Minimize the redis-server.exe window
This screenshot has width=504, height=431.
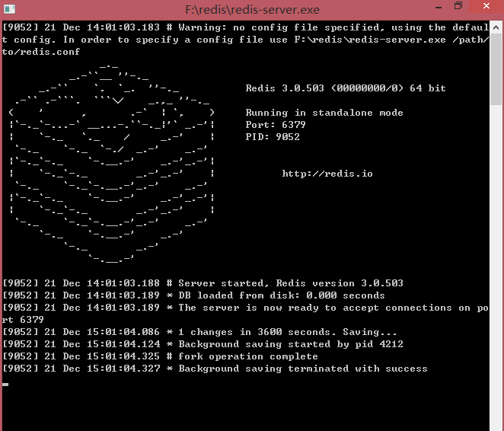439,7
